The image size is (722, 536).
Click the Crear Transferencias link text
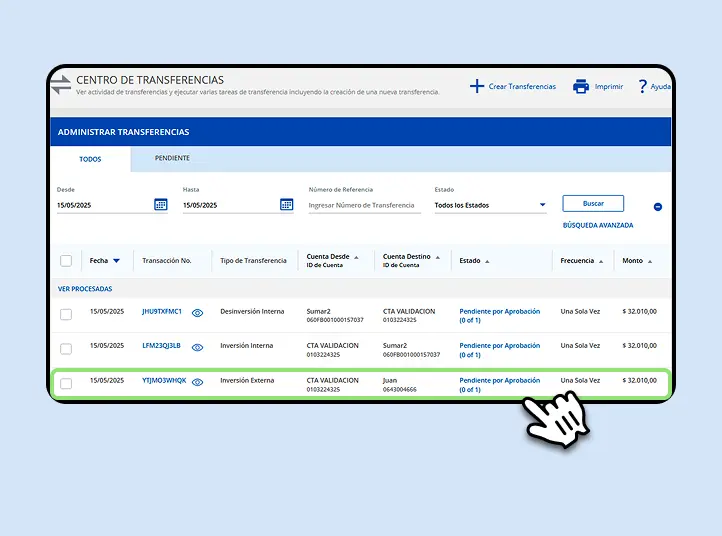(x=522, y=87)
